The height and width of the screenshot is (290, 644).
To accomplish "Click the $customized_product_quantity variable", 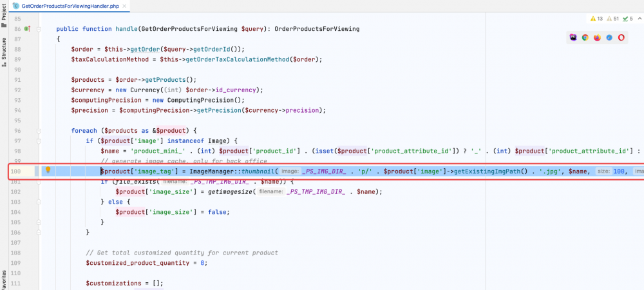I will point(138,263).
